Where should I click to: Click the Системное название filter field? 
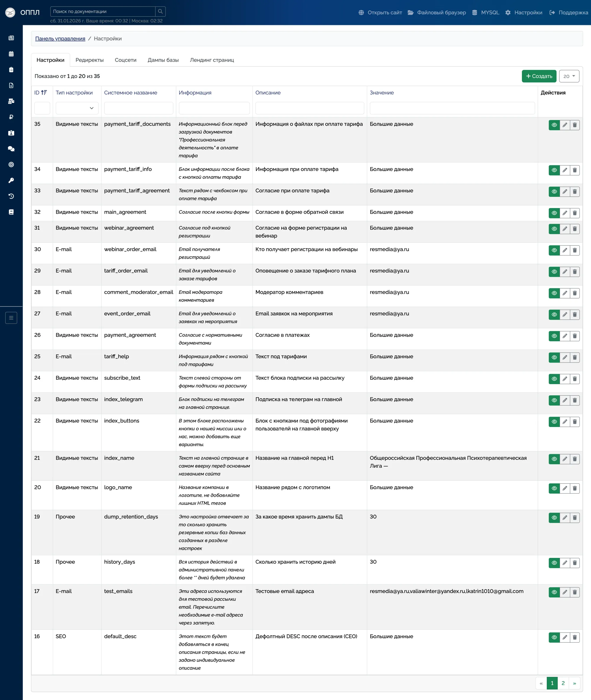pos(138,108)
